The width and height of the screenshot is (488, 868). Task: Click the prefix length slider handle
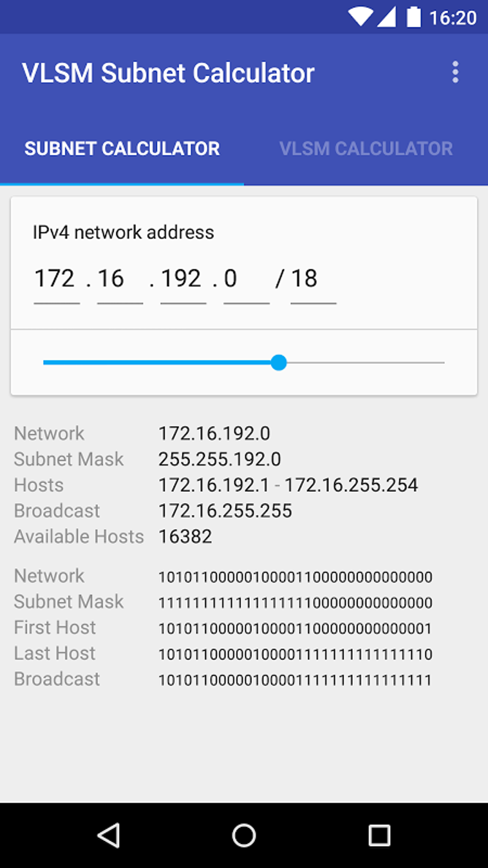click(x=278, y=362)
